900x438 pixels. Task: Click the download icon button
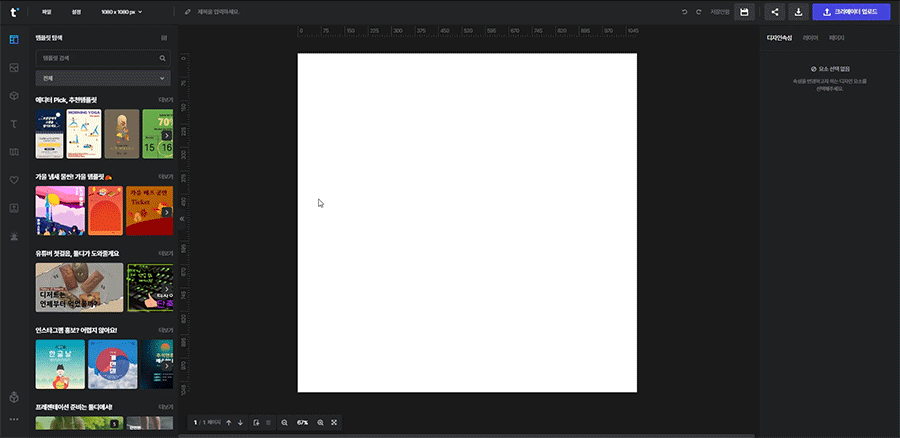[x=799, y=12]
